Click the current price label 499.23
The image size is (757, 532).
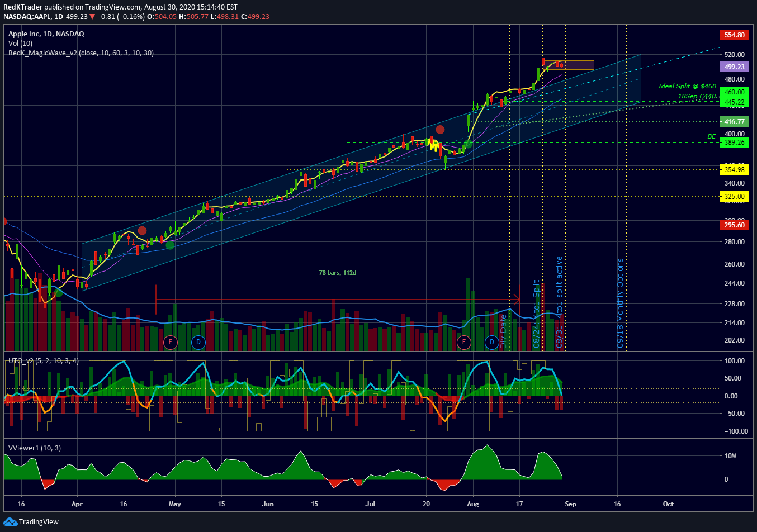click(x=735, y=66)
